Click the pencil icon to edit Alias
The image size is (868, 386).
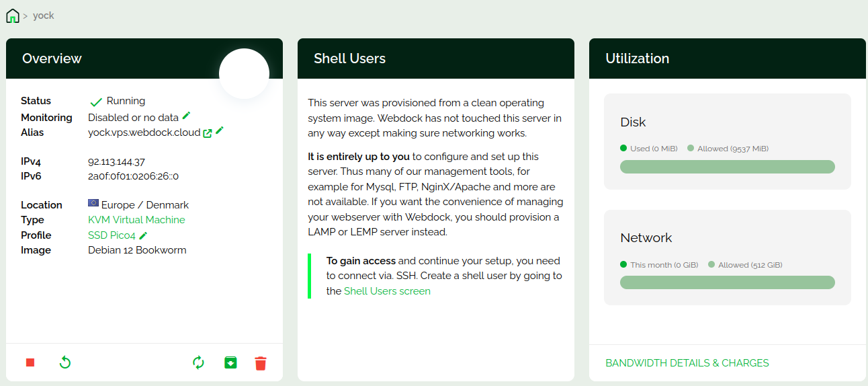pyautogui.click(x=220, y=130)
